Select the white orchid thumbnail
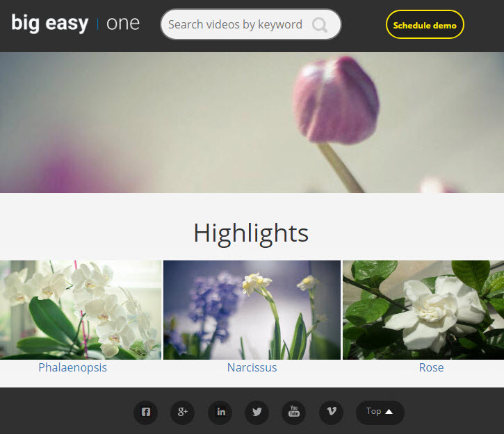The height and width of the screenshot is (434, 504). click(81, 310)
